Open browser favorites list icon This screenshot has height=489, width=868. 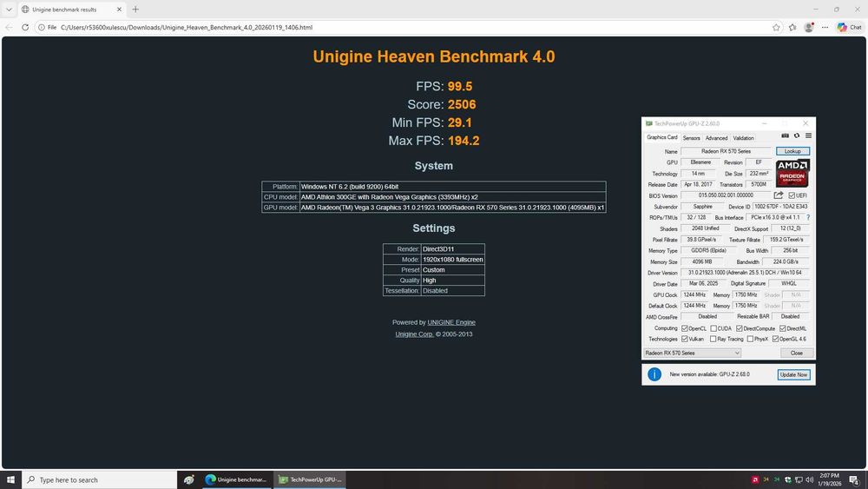[792, 27]
